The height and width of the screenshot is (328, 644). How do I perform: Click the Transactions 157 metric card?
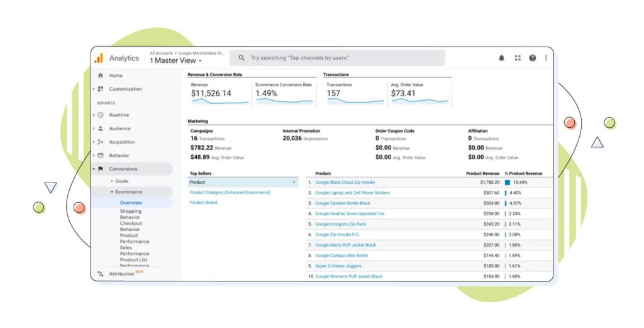pos(355,94)
